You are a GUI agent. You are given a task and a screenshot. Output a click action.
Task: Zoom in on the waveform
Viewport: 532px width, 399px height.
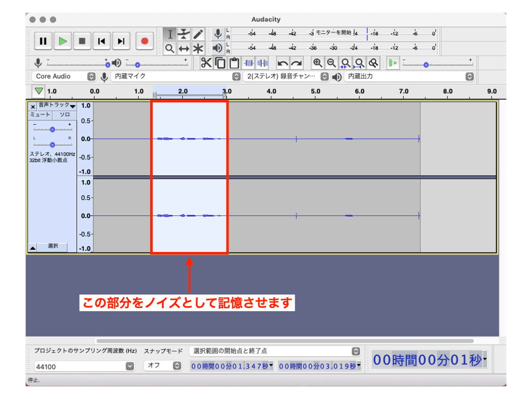pyautogui.click(x=317, y=63)
